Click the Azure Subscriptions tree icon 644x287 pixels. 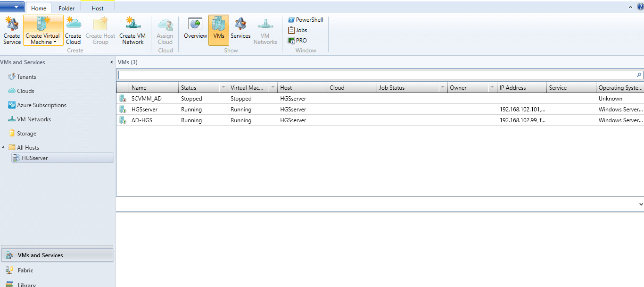pyautogui.click(x=12, y=105)
